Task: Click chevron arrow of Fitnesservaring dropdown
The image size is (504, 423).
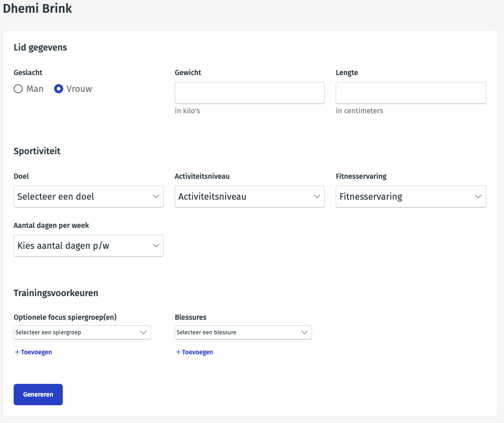Action: point(478,196)
